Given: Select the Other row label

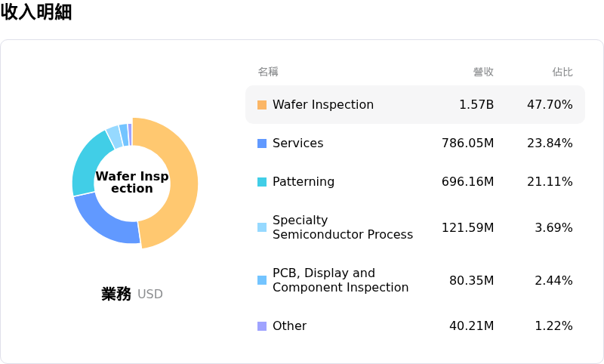Looking at the screenshot, I should point(289,326).
